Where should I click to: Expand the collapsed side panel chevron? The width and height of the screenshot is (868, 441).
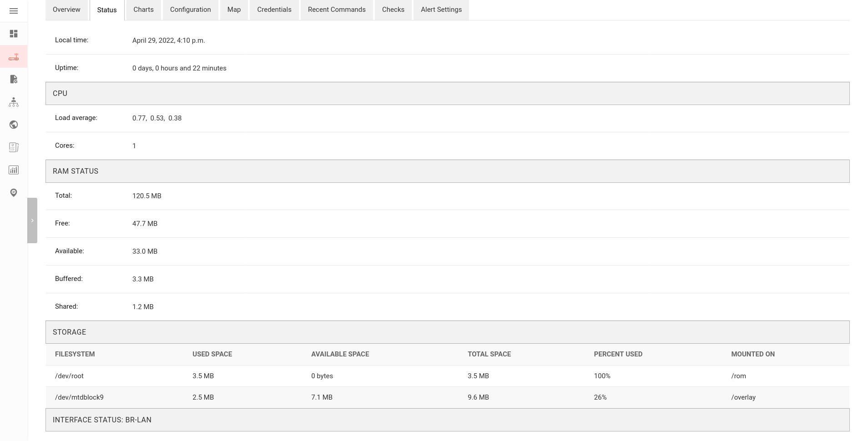(x=32, y=220)
